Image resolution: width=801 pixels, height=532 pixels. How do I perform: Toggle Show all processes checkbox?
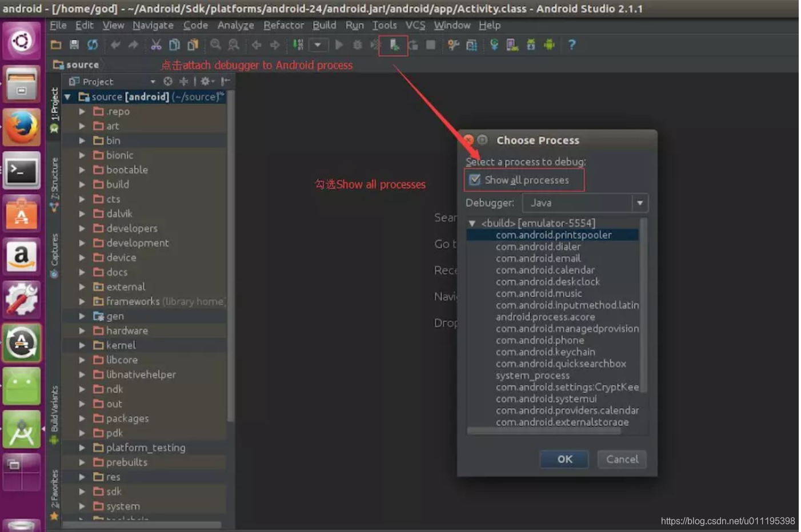[475, 180]
